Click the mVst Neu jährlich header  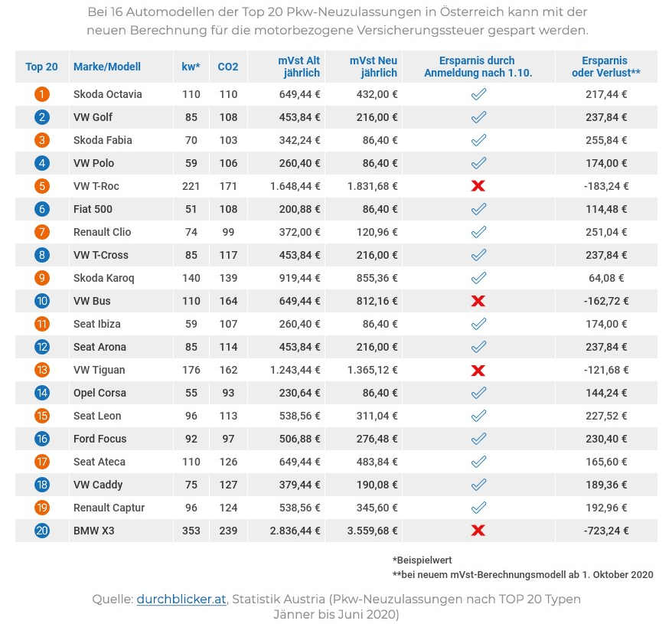tap(374, 67)
